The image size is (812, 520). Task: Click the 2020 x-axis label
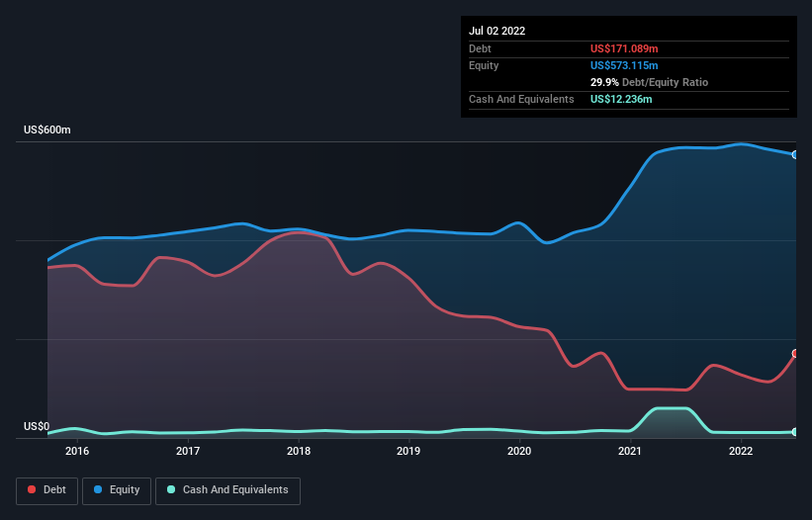click(519, 451)
